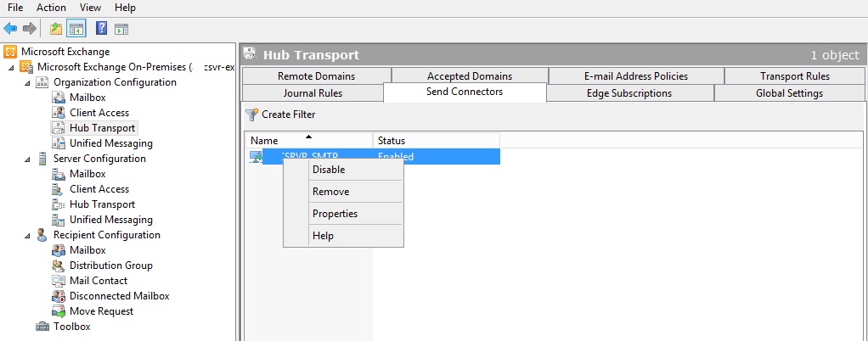Click the Microsoft Exchange root label
Viewport: 868px width, 341px height.
(65, 52)
